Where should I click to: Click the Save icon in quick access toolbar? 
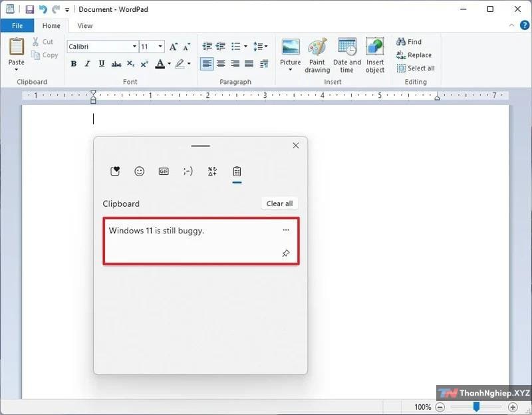29,9
